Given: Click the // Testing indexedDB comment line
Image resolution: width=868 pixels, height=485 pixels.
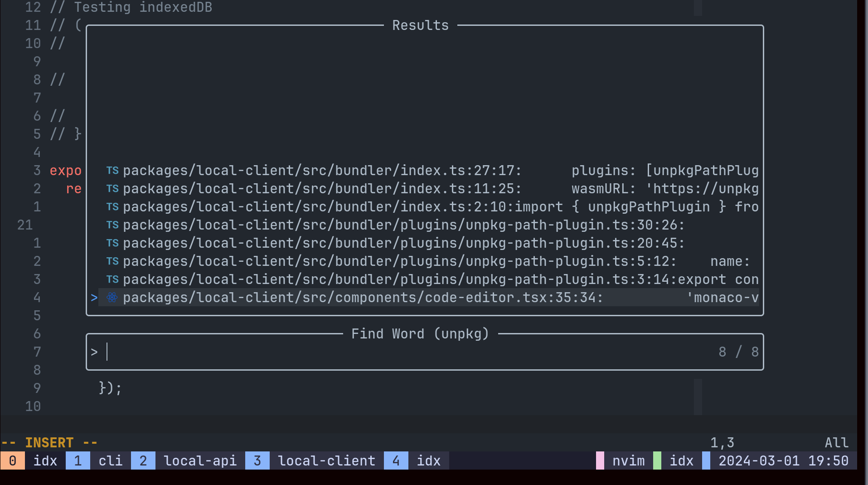Looking at the screenshot, I should pyautogui.click(x=131, y=7).
